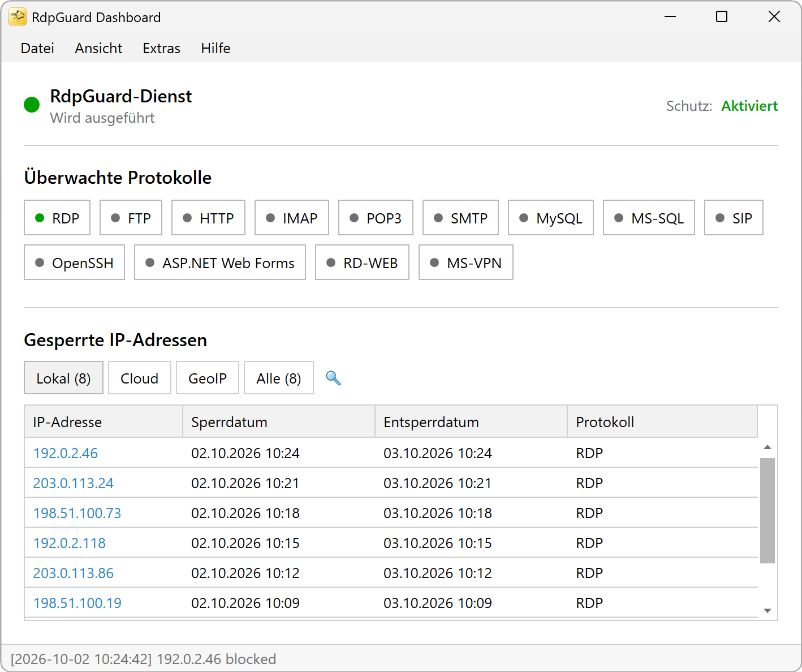Image resolution: width=802 pixels, height=672 pixels.
Task: Click IP address 192.0.2.118
Action: 70,543
